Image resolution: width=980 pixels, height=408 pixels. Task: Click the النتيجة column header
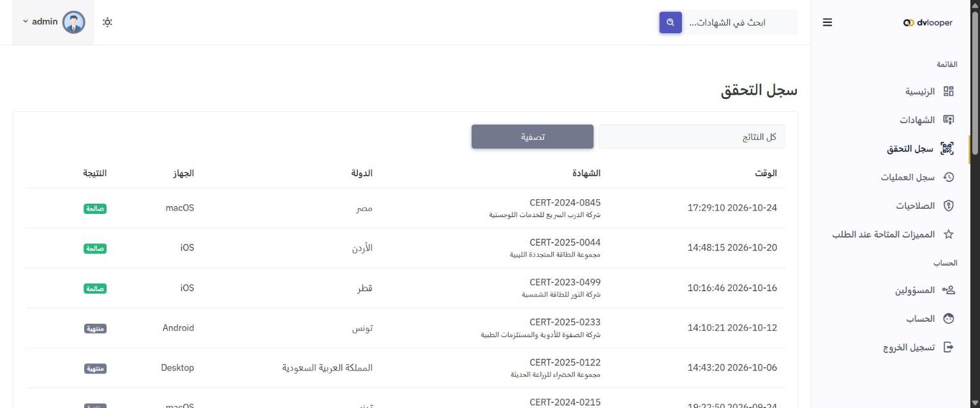(94, 173)
